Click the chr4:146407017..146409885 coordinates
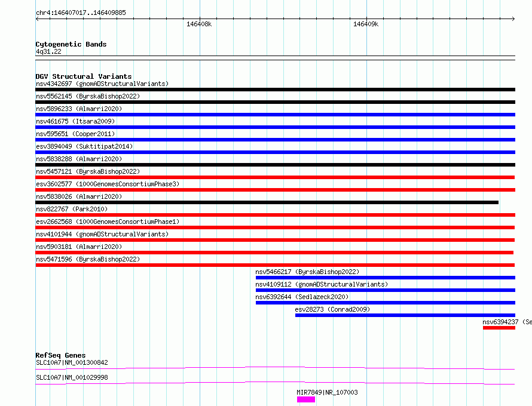Screen dimensions: 532x406 (x=81, y=13)
